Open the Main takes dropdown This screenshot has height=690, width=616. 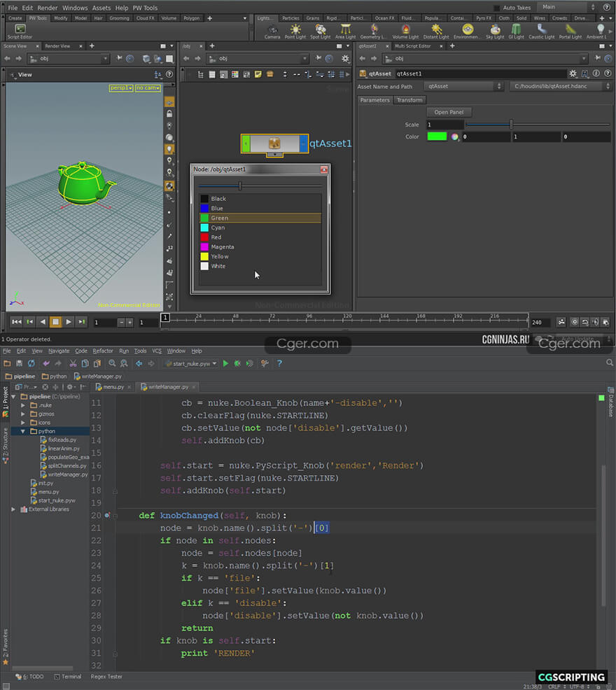click(x=568, y=7)
